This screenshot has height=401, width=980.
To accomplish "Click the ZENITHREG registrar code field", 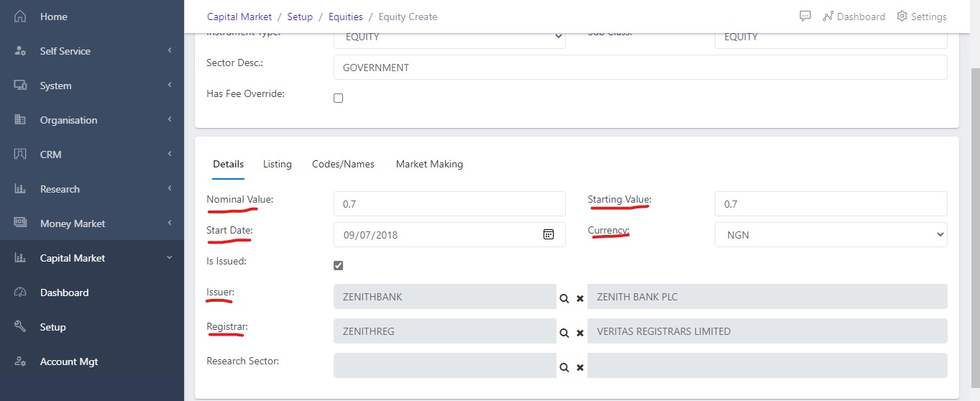I will [445, 331].
